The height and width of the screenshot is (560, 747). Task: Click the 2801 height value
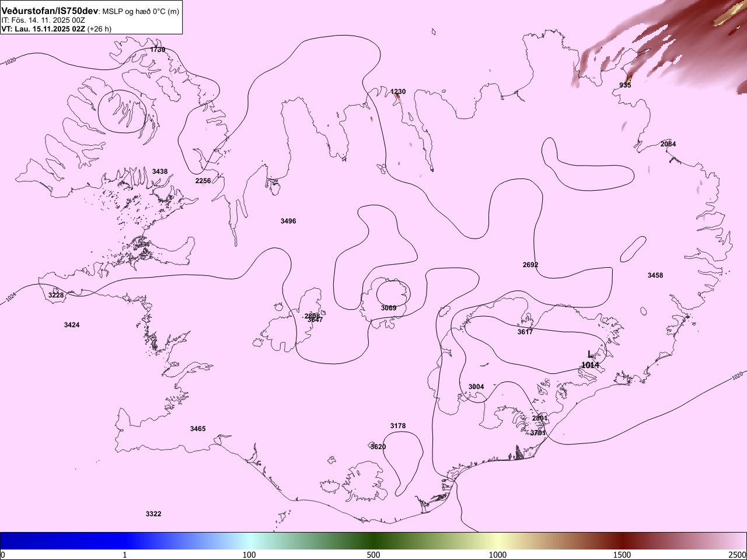tap(540, 419)
